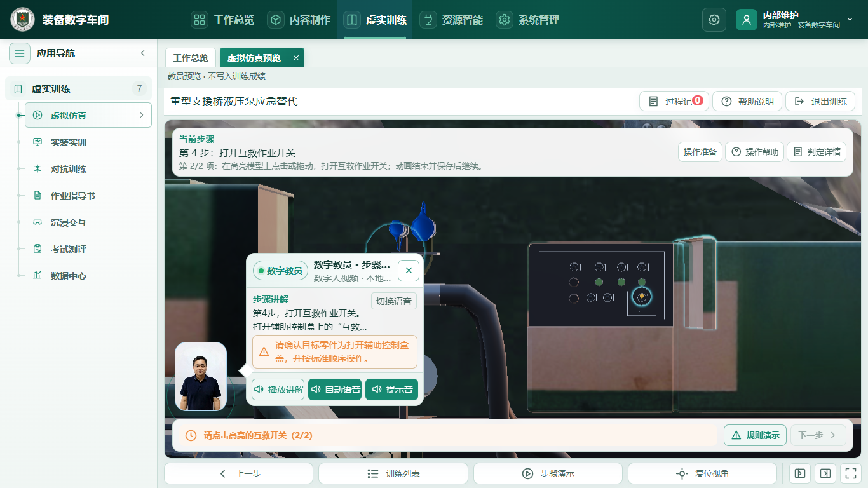Click the 规则演示 button
The width and height of the screenshot is (868, 488).
[755, 435]
